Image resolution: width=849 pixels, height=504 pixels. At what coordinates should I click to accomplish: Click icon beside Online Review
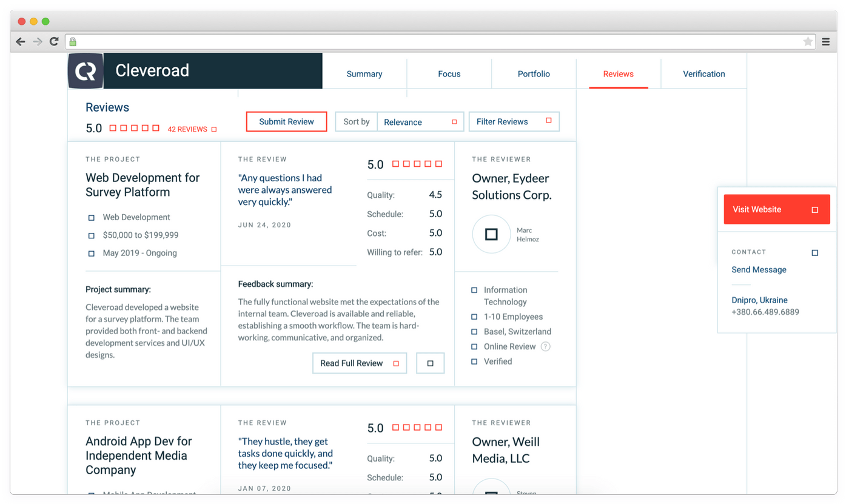click(474, 347)
